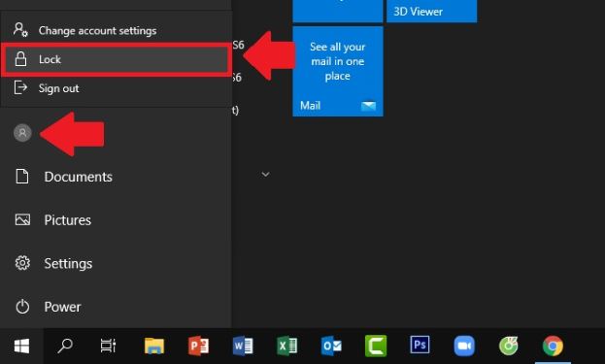Launch Zoom from the taskbar
Viewport: 605px width, 364px height.
tap(464, 346)
